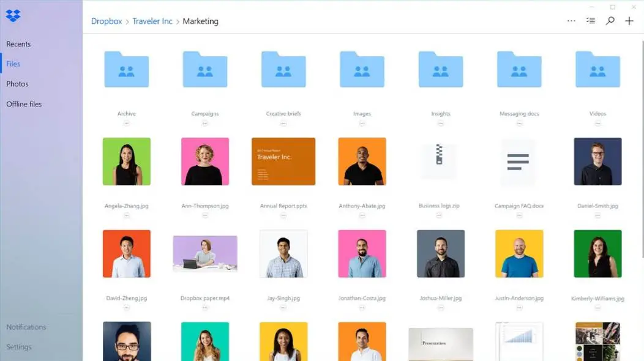Open more options under Business logs.zip
Image resolution: width=644 pixels, height=361 pixels.
click(x=439, y=215)
